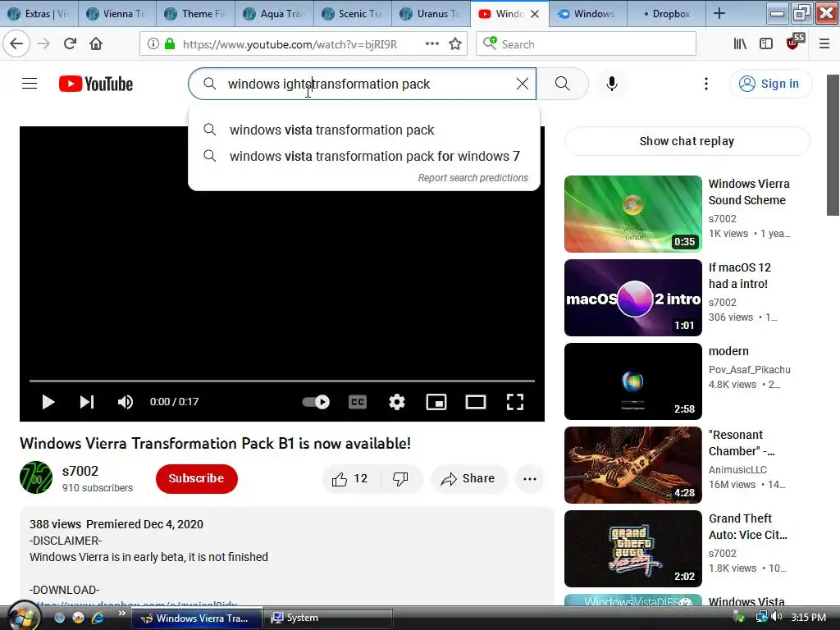Switch to theater mode

(476, 402)
